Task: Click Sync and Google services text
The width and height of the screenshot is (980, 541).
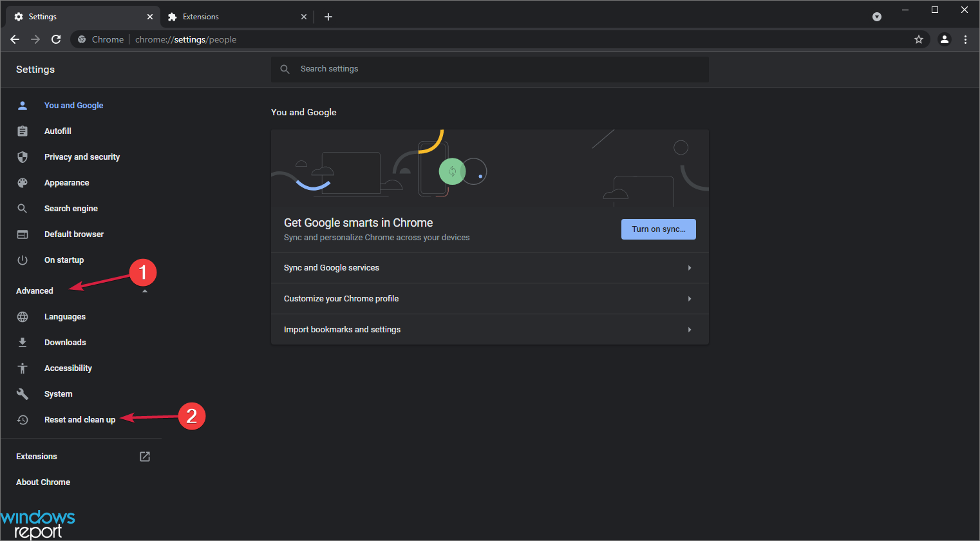Action: click(x=332, y=268)
